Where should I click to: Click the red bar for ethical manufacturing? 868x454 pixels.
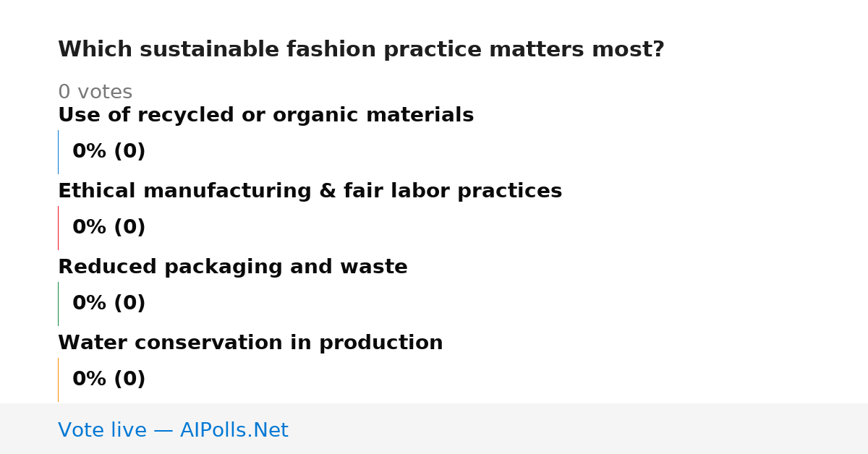(58, 228)
